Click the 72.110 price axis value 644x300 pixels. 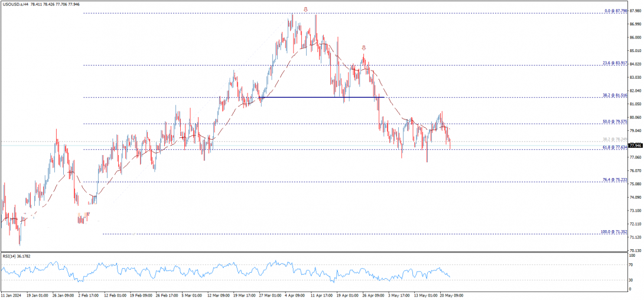click(x=635, y=224)
